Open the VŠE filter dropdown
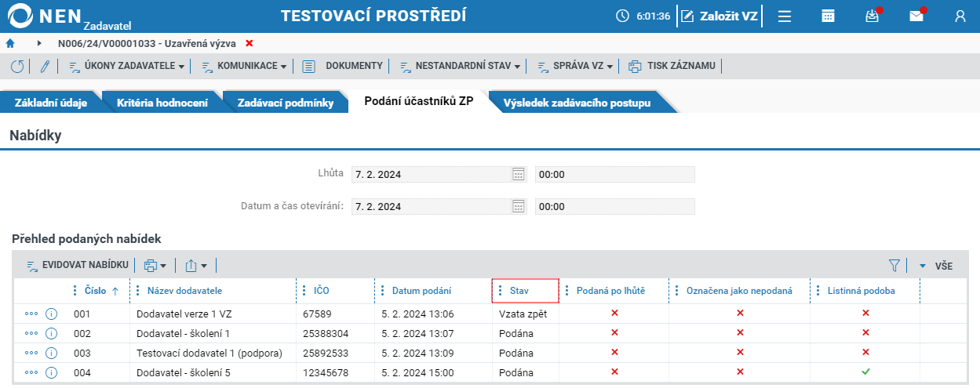Viewport: 980px width, 388px height. [935, 266]
